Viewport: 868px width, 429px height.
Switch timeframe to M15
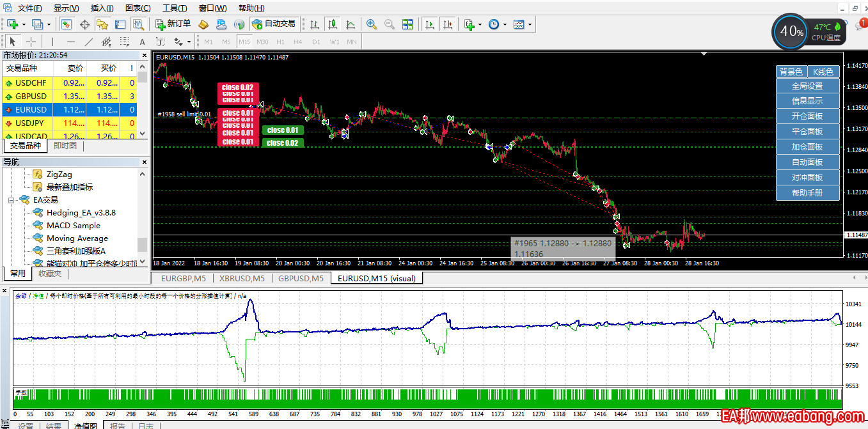[x=244, y=42]
